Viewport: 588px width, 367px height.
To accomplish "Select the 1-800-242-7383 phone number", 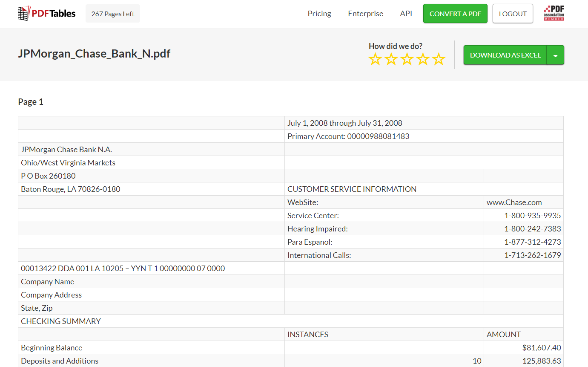I will (533, 229).
